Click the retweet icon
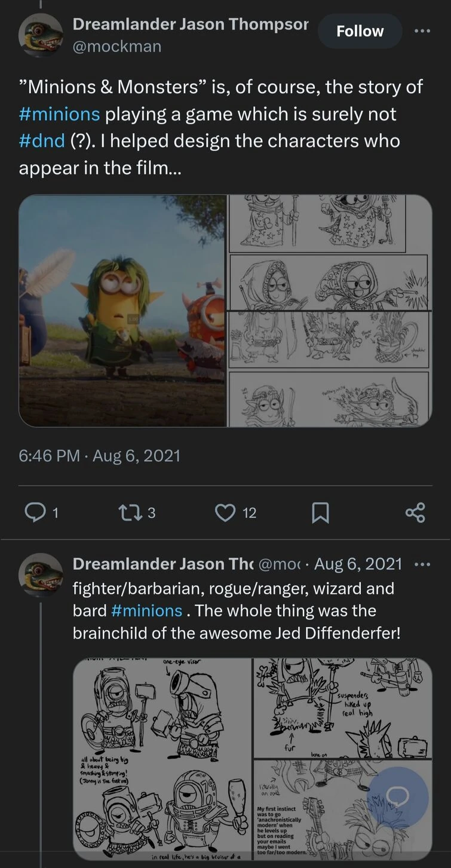 click(x=128, y=513)
